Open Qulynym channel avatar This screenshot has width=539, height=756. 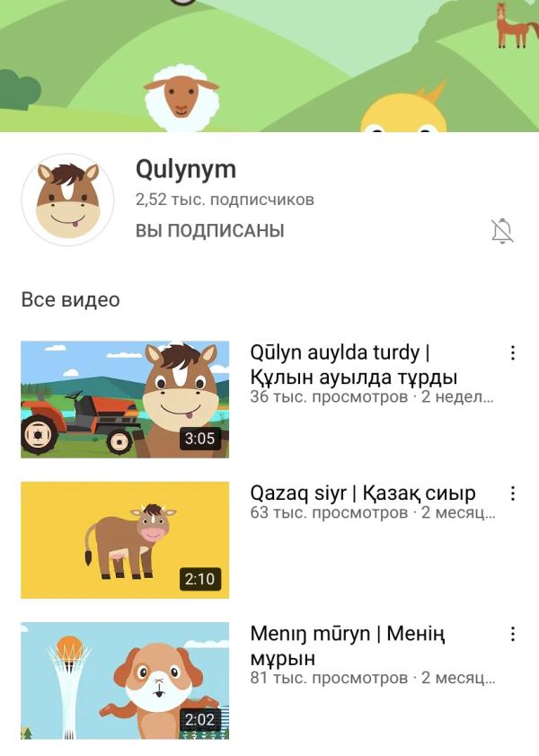67,200
